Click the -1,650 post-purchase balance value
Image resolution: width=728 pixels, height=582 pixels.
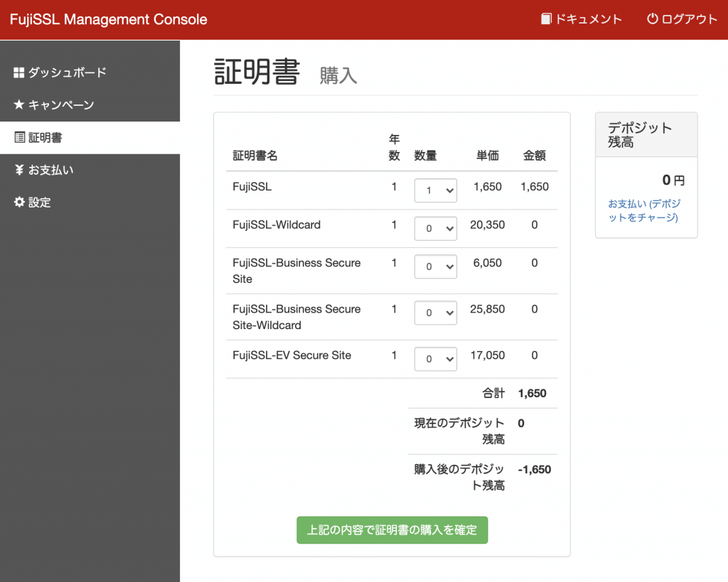(535, 469)
